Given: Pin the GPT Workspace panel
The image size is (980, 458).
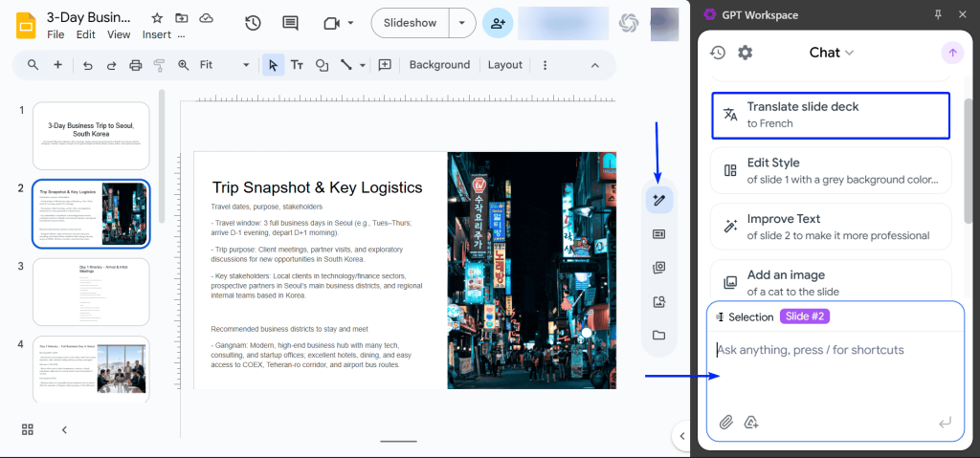Looking at the screenshot, I should 937,14.
